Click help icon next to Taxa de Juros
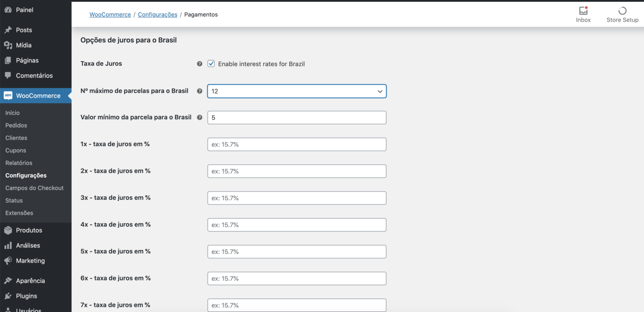 click(x=200, y=64)
